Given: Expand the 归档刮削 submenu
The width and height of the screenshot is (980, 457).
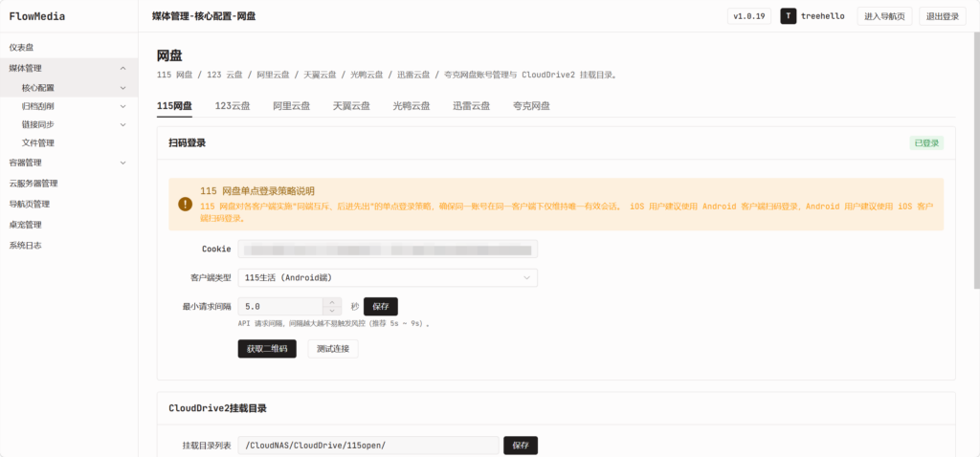Looking at the screenshot, I should (x=123, y=106).
